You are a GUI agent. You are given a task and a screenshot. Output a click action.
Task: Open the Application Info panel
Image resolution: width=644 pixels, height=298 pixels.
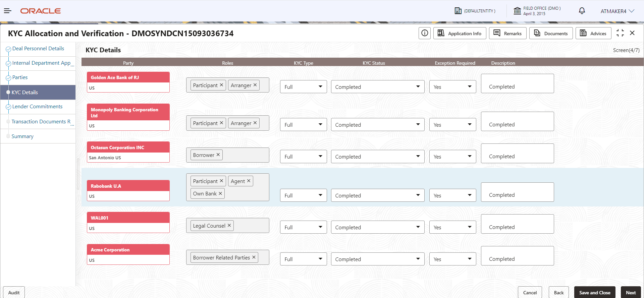click(460, 33)
